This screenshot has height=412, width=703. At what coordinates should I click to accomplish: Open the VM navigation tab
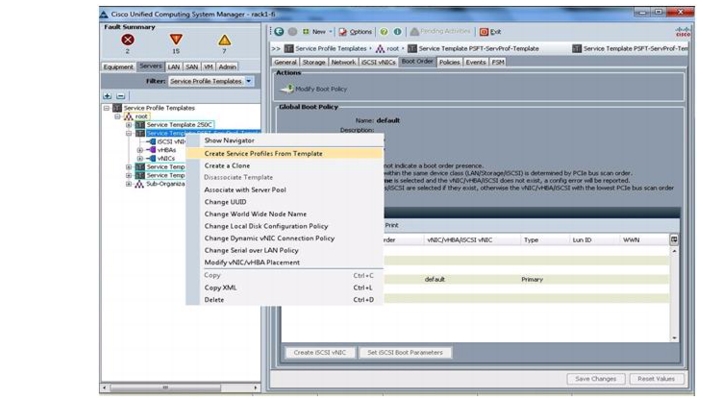(x=208, y=67)
